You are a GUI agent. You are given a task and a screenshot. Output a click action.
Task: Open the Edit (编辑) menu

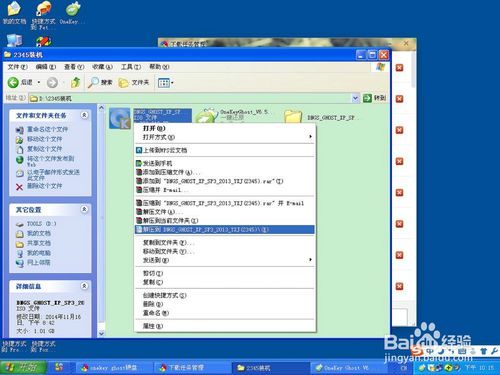46,67
